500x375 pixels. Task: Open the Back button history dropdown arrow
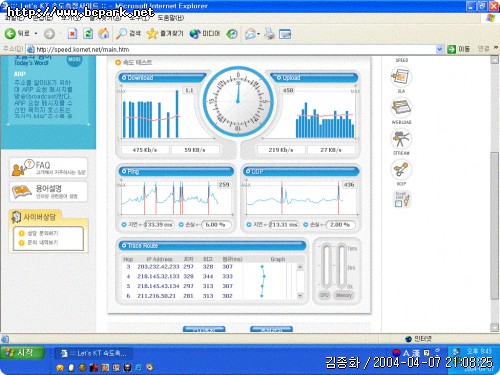pos(36,34)
